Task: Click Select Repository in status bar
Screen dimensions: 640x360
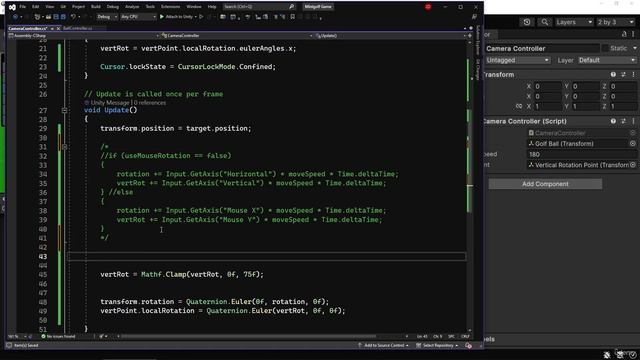Action: point(437,346)
